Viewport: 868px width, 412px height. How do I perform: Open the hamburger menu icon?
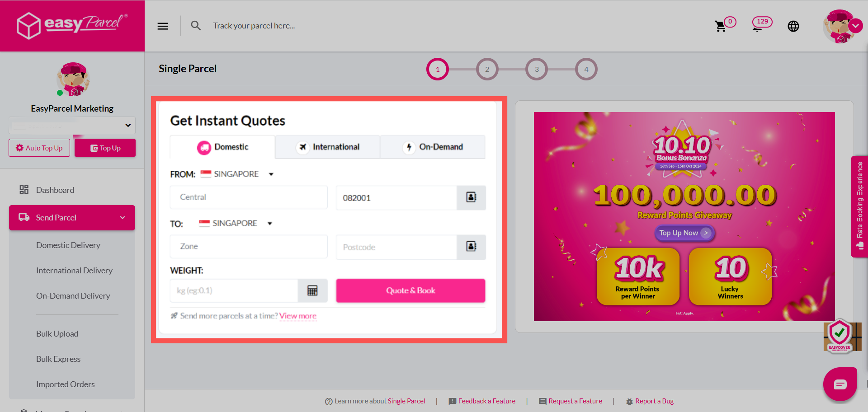point(163,26)
